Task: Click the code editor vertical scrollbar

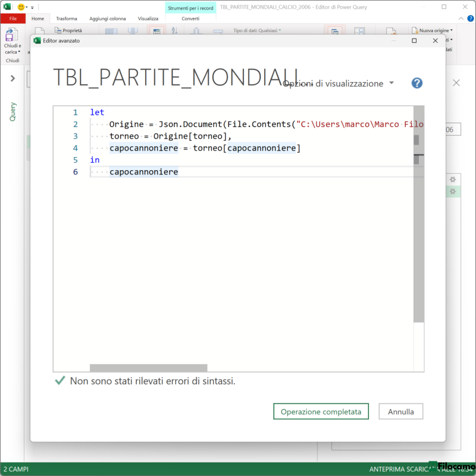Action: pos(419,214)
